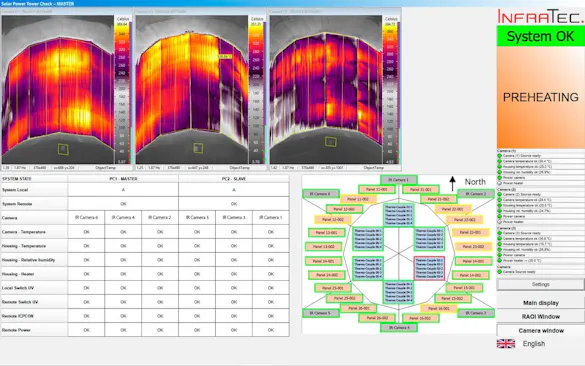Viewport: 585px width, 366px height.
Task: Click the UK flag language icon
Action: (506, 344)
